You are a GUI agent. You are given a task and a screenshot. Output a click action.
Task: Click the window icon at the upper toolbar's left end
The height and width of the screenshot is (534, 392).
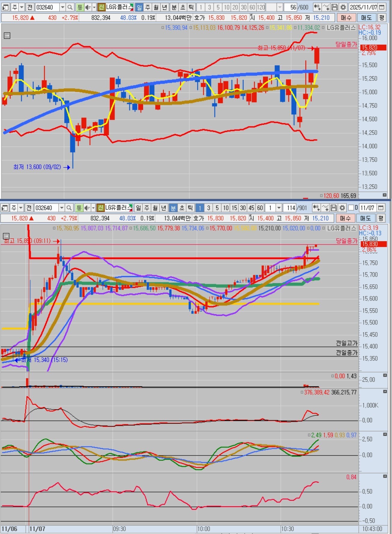tap(5, 7)
